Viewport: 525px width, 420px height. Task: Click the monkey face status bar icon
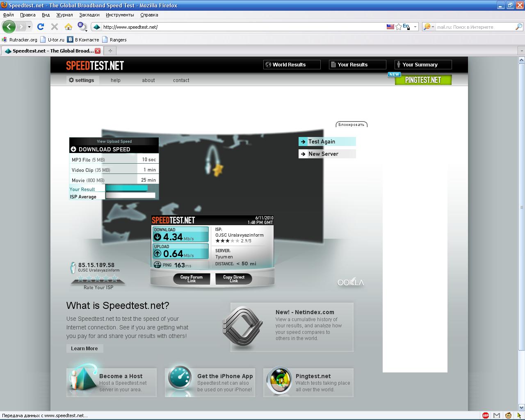coord(509,415)
